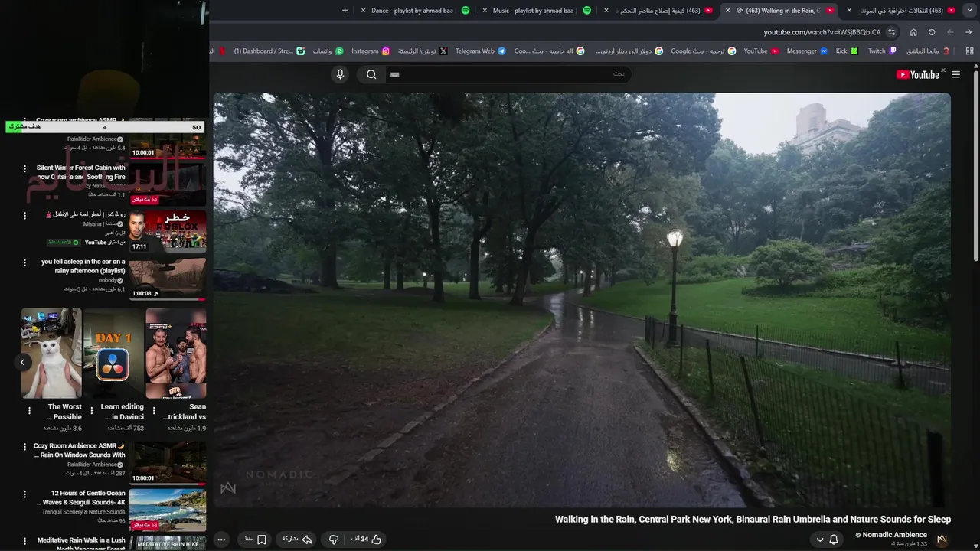
Task: Share the video using the arrow button
Action: tap(298, 539)
